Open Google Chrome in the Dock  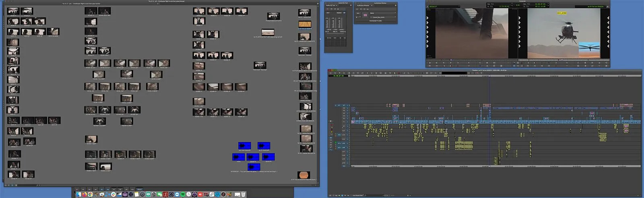(x=90, y=194)
